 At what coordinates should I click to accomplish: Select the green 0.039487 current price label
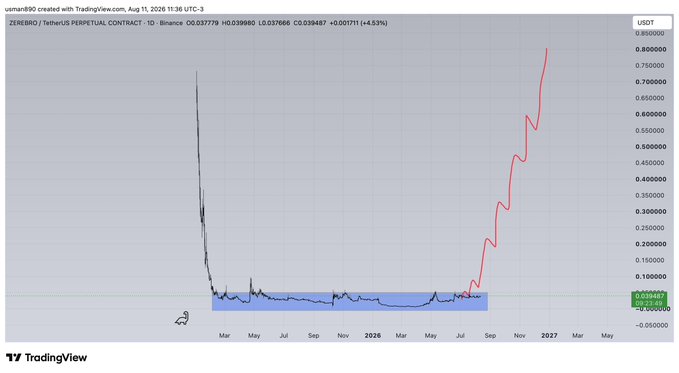pos(649,299)
